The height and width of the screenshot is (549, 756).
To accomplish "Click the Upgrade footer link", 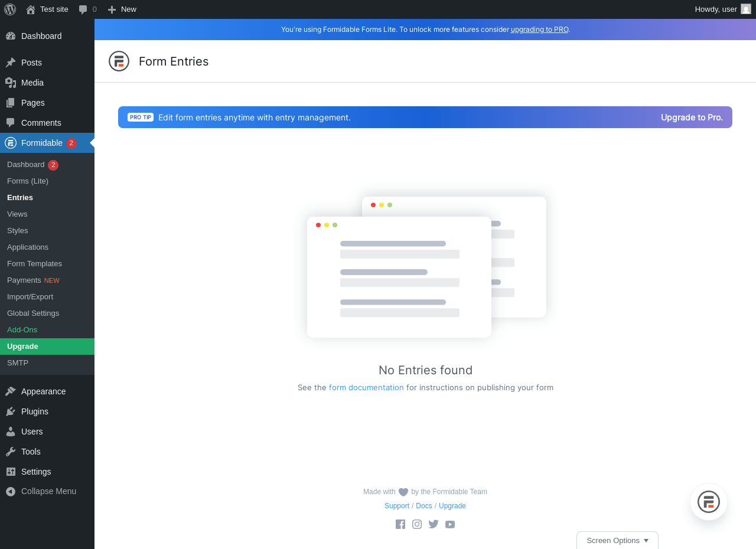I will 452,506.
